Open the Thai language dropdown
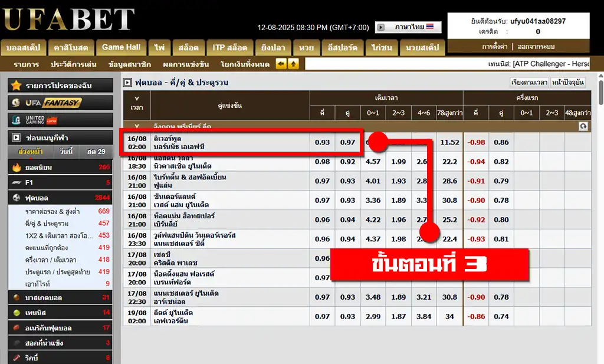The height and width of the screenshot is (364, 604). 408,27
